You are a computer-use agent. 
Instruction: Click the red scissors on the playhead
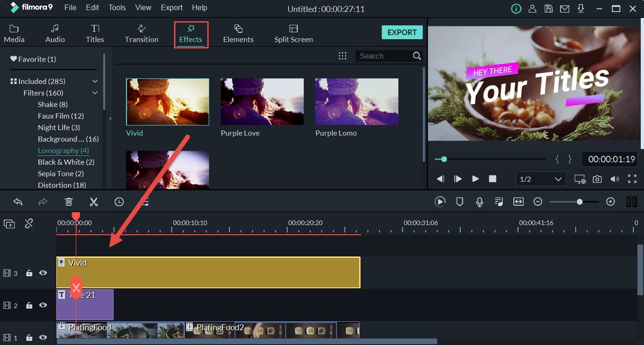(x=76, y=287)
